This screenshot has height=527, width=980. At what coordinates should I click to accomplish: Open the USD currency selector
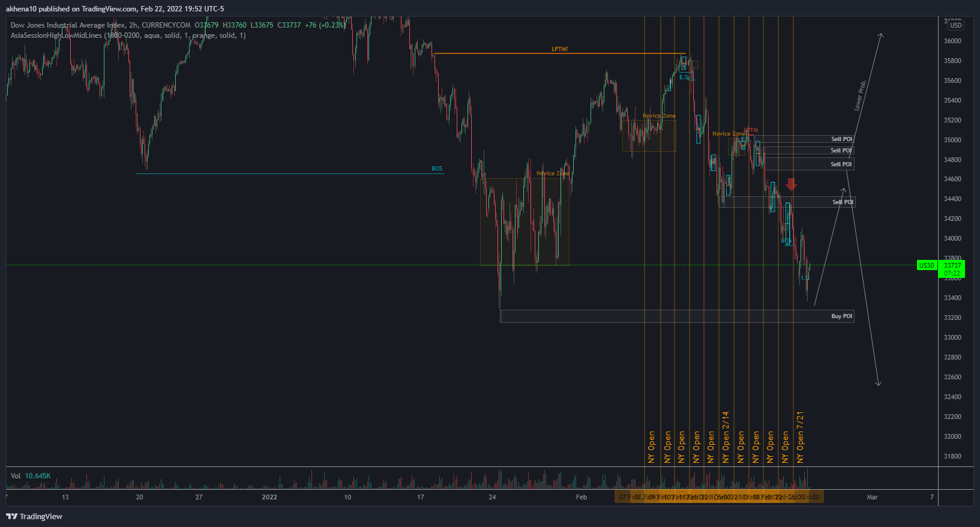[956, 25]
